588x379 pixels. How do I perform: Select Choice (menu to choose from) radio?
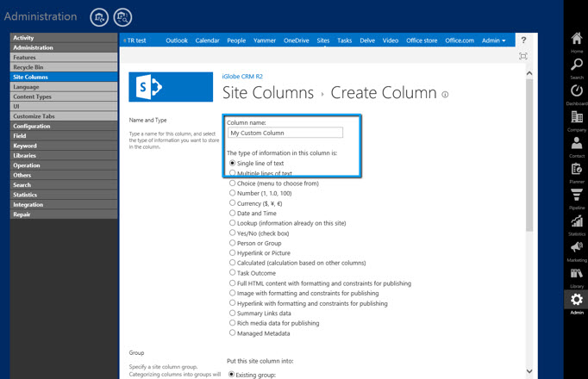233,183
